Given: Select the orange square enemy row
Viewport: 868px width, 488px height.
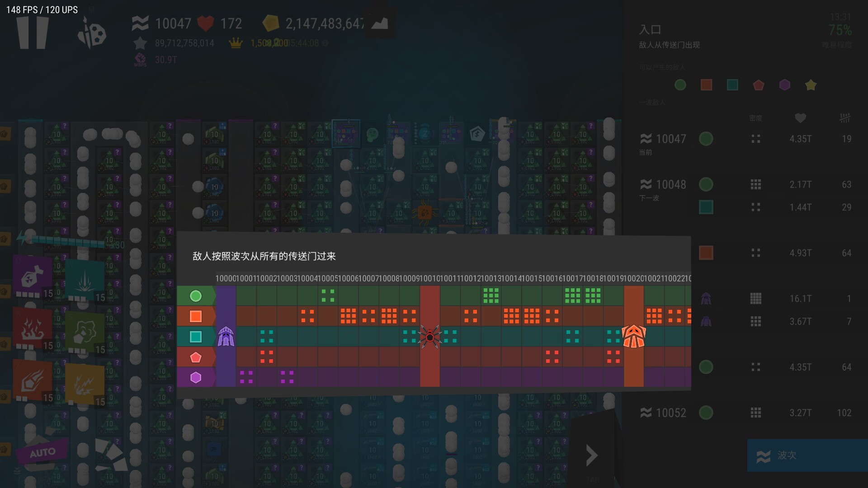Looking at the screenshot, I should tap(196, 316).
